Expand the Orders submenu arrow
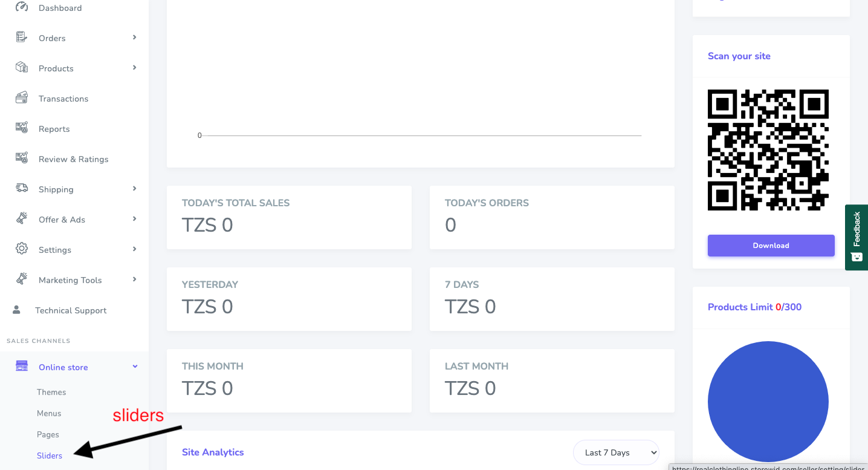868x470 pixels. tap(135, 38)
